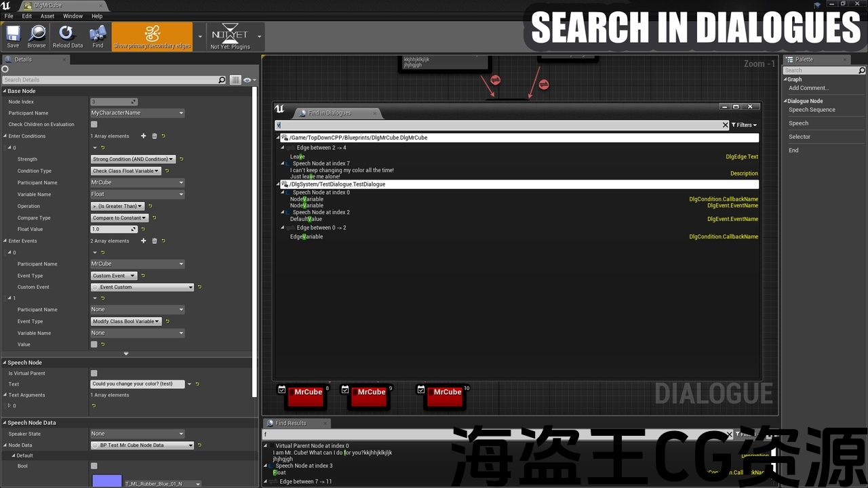868x488 pixels.
Task: Click the Save toolbar icon
Action: [x=13, y=36]
